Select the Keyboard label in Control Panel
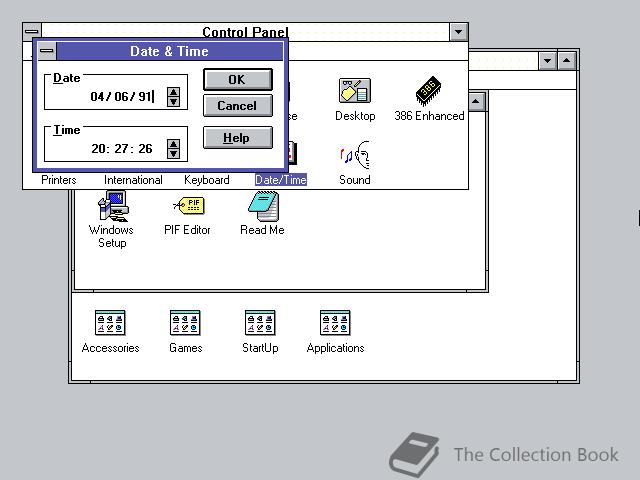Screen dimensions: 640x480 (x=207, y=180)
